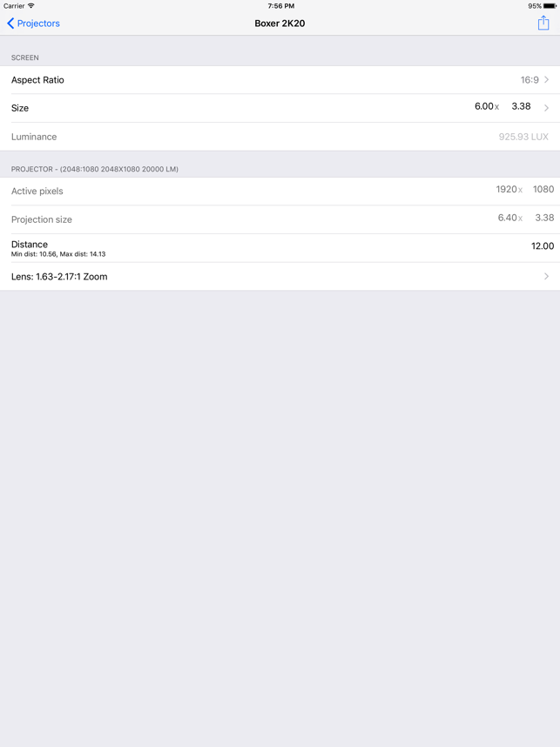Expand the Aspect Ratio chevron
The width and height of the screenshot is (560, 747).
547,79
